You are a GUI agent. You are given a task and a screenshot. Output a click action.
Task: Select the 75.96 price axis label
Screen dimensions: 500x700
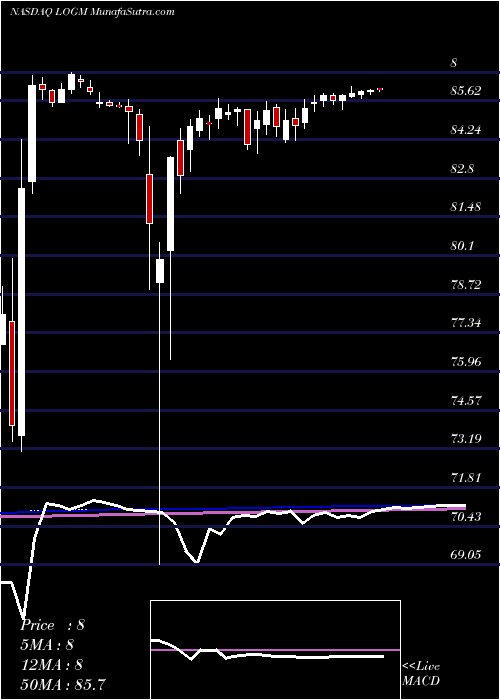point(466,362)
